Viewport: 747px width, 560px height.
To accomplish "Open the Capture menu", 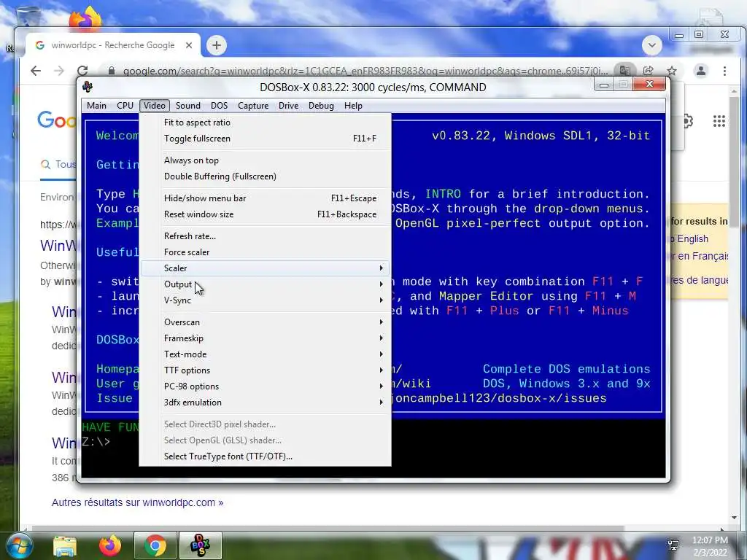I will point(253,106).
